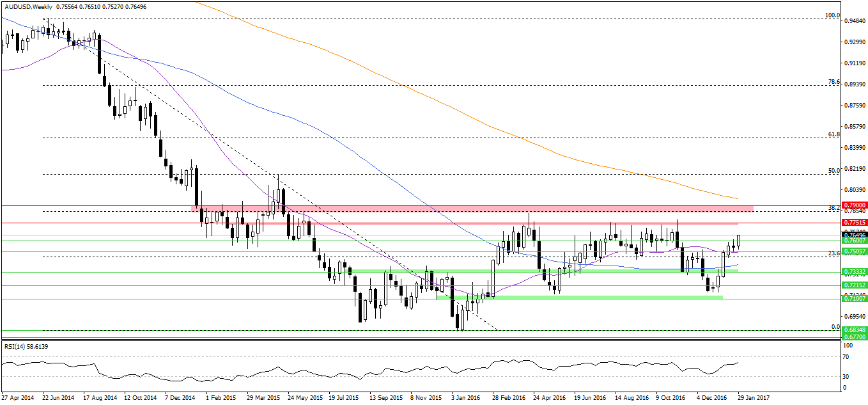868x405 pixels.
Task: Click the green 0.76007 price label
Action: [855, 241]
